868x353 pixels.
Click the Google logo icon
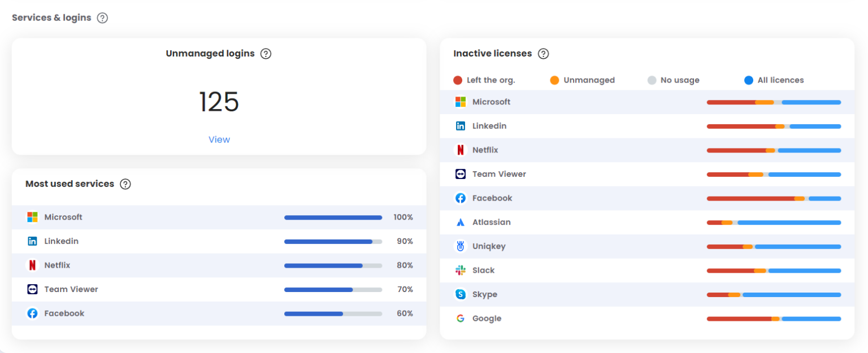tap(461, 319)
